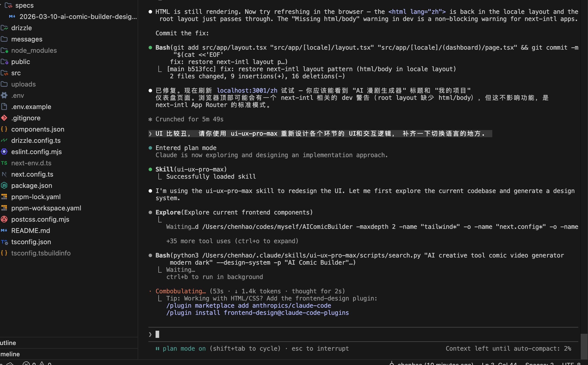Click the components.json braces icon
The width and height of the screenshot is (588, 365).
(4, 129)
